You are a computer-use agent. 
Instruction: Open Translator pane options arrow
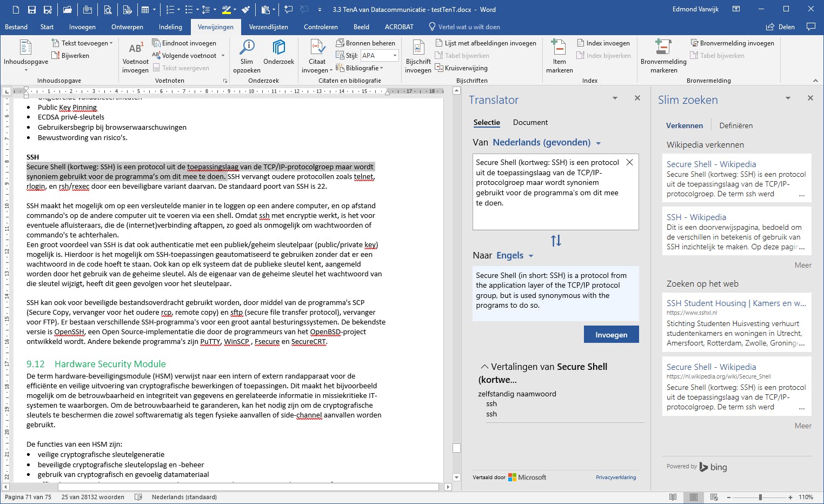pos(615,98)
